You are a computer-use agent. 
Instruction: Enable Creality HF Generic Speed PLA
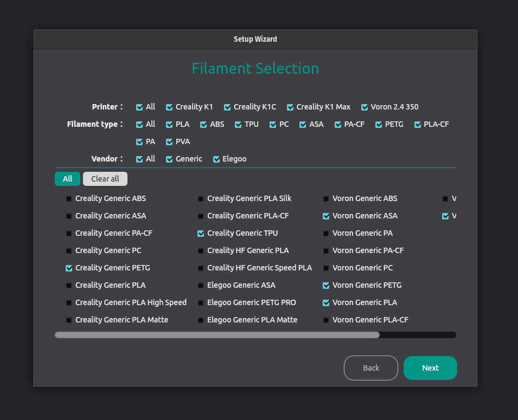(201, 268)
